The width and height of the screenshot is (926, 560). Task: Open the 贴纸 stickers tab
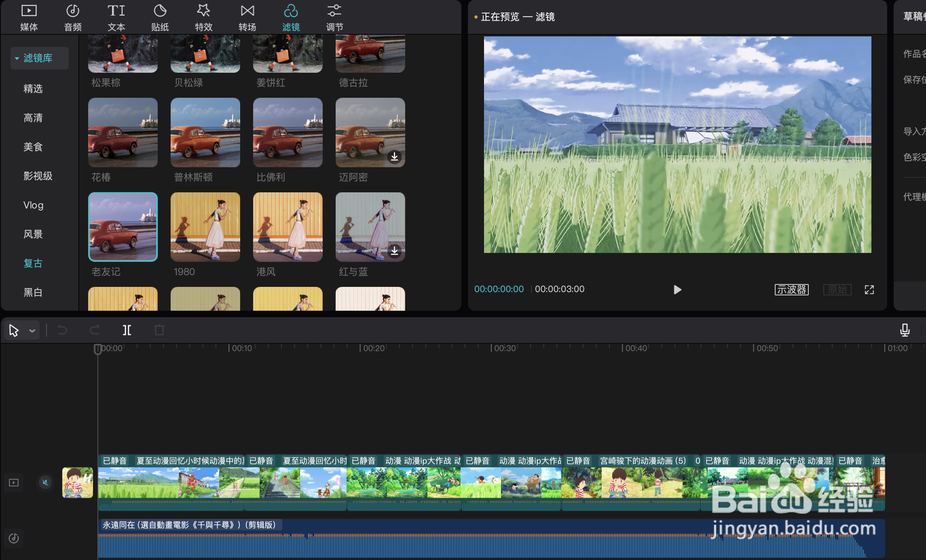(x=160, y=18)
